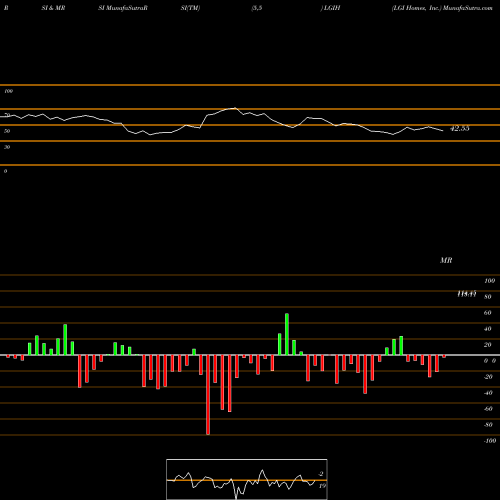The image size is (500, 500).
Task: Click the -40 label on MR axis
Action: click(488, 393)
